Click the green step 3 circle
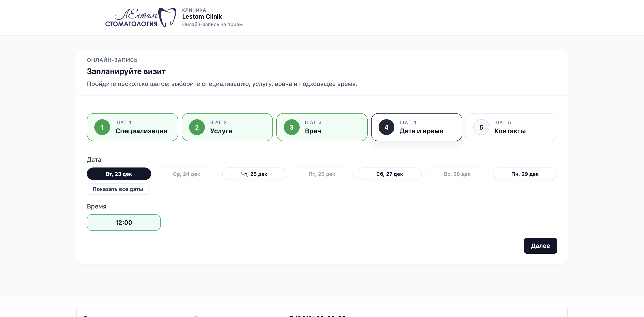This screenshot has height=317, width=644. (x=292, y=127)
